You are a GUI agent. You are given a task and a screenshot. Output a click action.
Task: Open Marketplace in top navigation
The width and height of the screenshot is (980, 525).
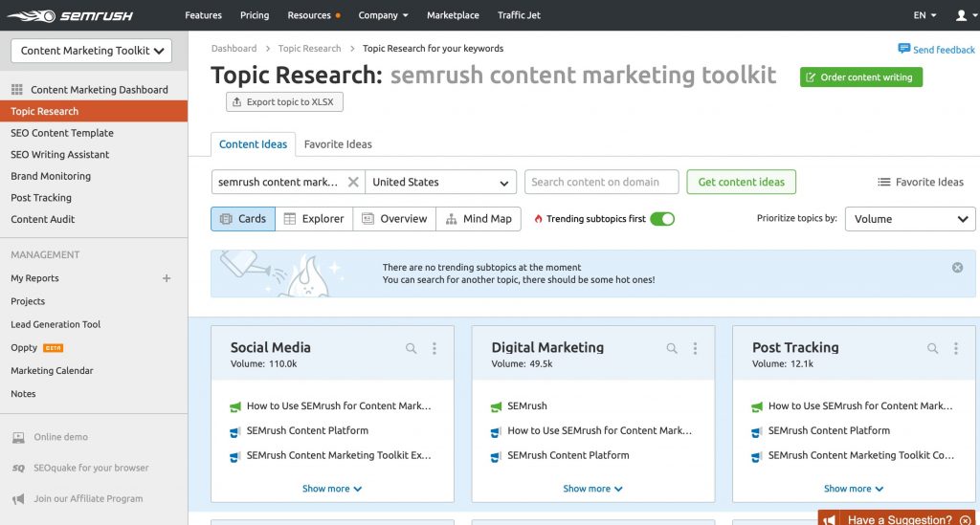tap(453, 15)
